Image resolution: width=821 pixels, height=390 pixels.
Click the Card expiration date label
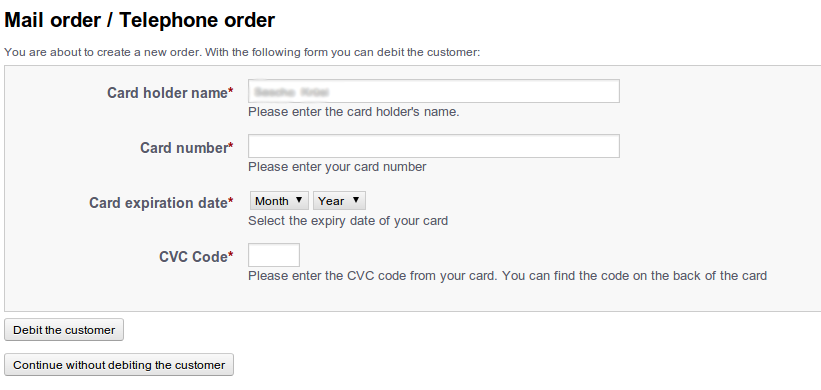coord(158,203)
